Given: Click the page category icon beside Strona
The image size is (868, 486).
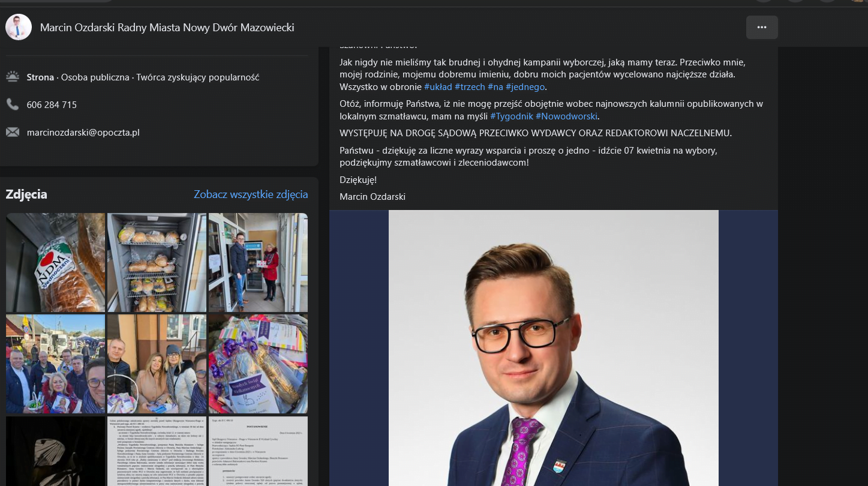Looking at the screenshot, I should pyautogui.click(x=13, y=77).
